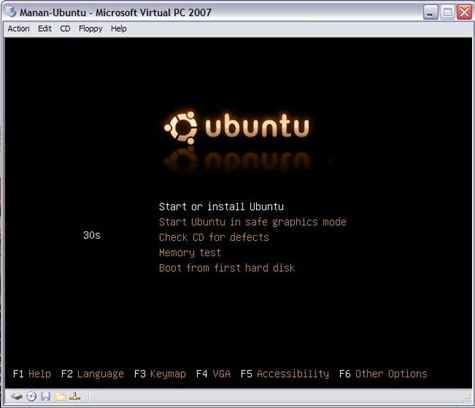
Task: Open the Edit menu
Action: click(45, 29)
